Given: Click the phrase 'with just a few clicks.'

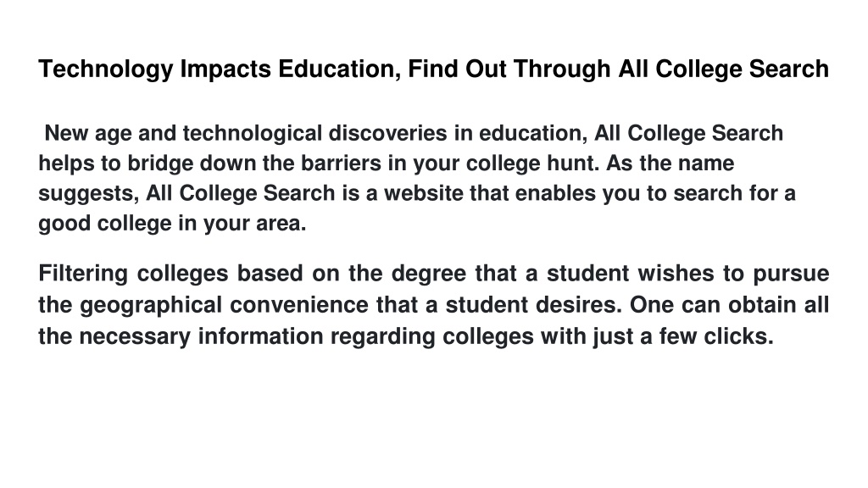Looking at the screenshot, I should pos(657,336).
